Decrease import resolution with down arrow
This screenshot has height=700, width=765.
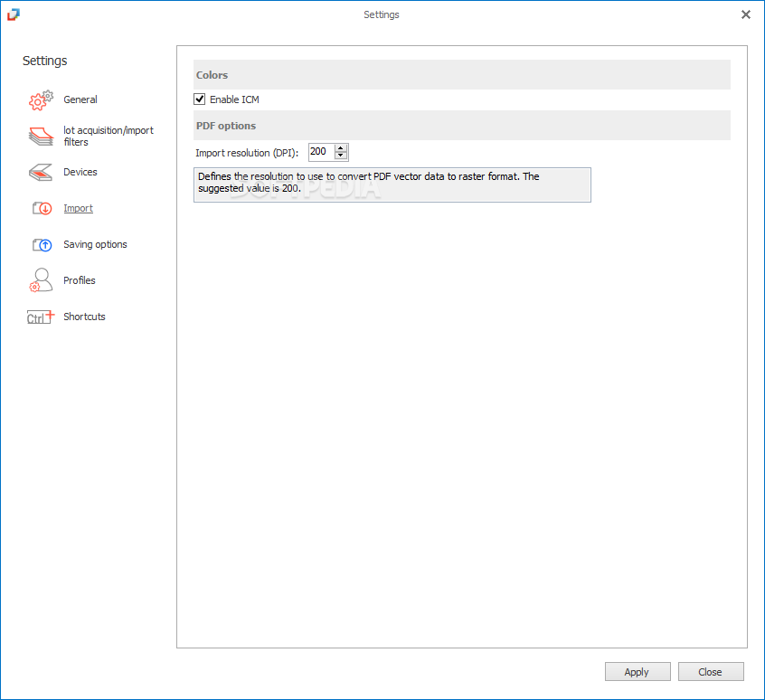[x=341, y=156]
